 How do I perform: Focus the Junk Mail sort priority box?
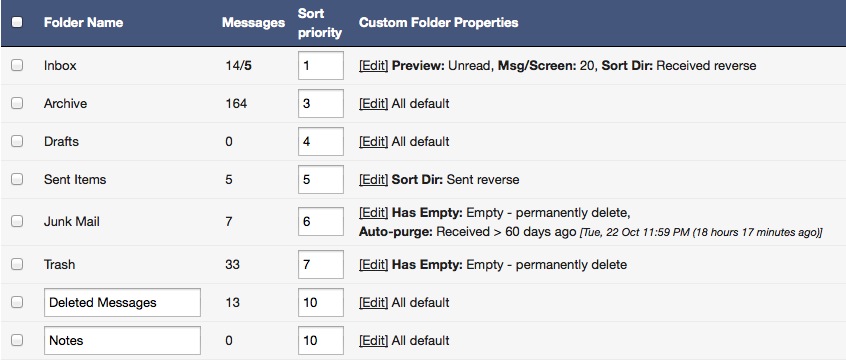click(x=321, y=221)
